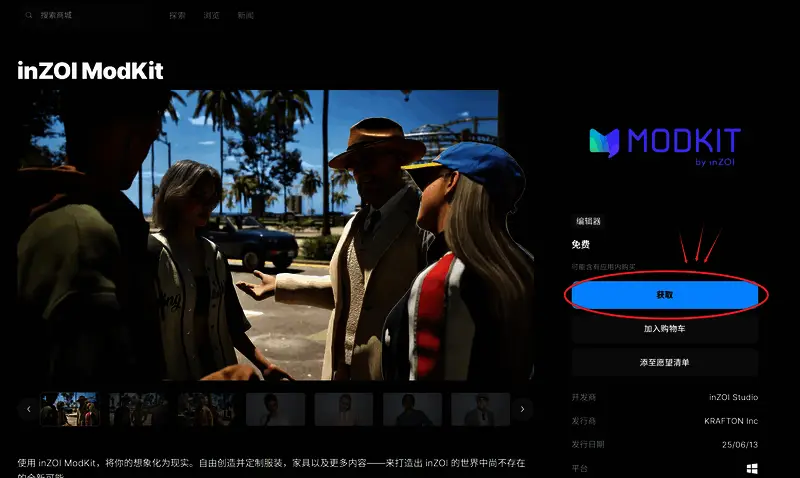
Task: Select the seventh screenshot thumbnail
Action: point(481,409)
